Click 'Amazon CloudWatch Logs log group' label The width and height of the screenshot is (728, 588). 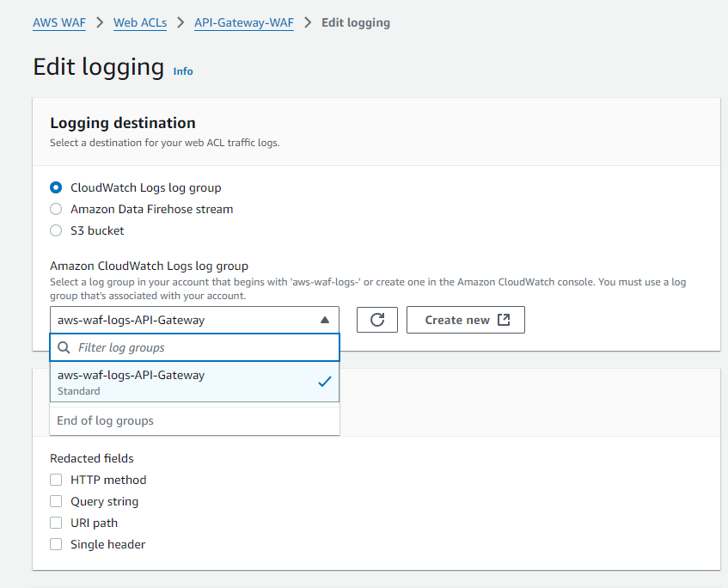(149, 266)
